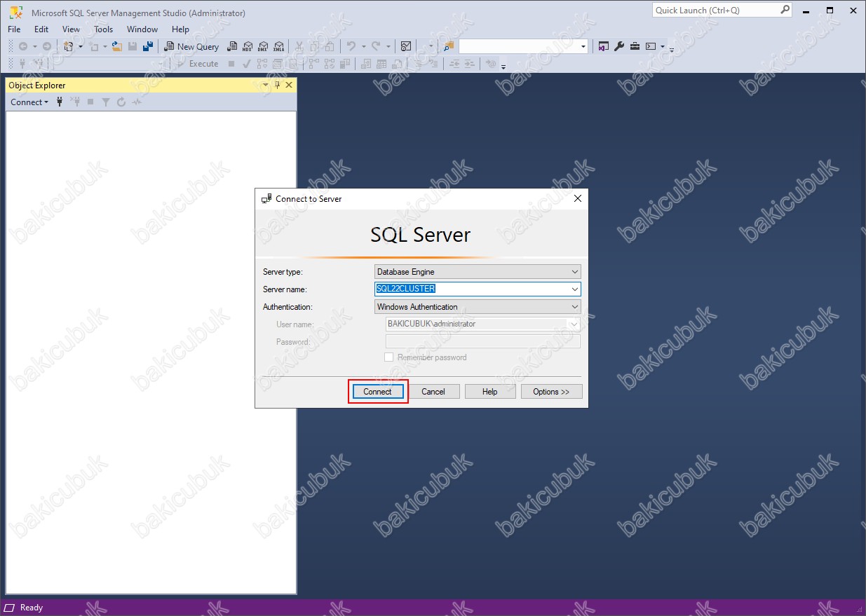Click the Navigate Backward arrow icon
The image size is (866, 616).
22,46
